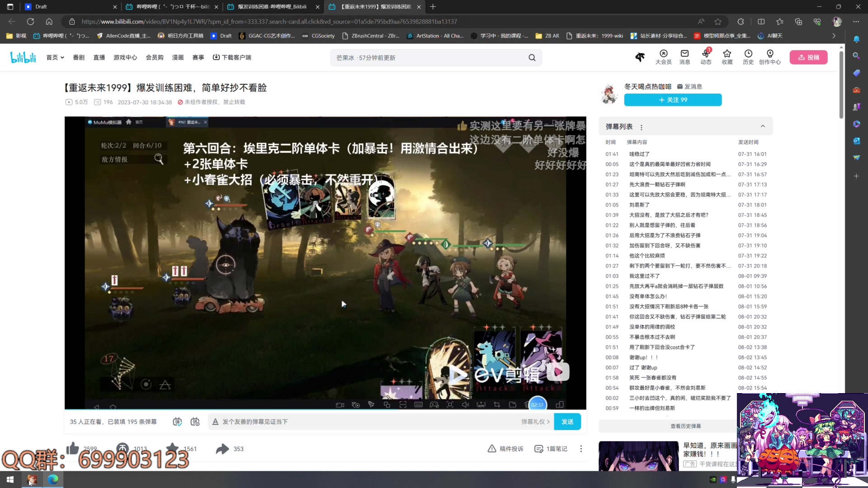Open the 漫画 nav item

[x=178, y=57]
